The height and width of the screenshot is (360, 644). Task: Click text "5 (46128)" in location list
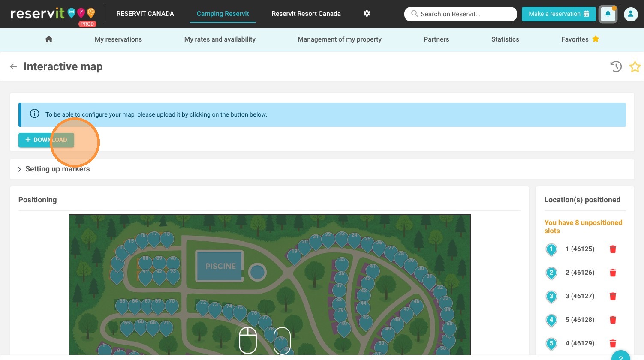(x=580, y=320)
